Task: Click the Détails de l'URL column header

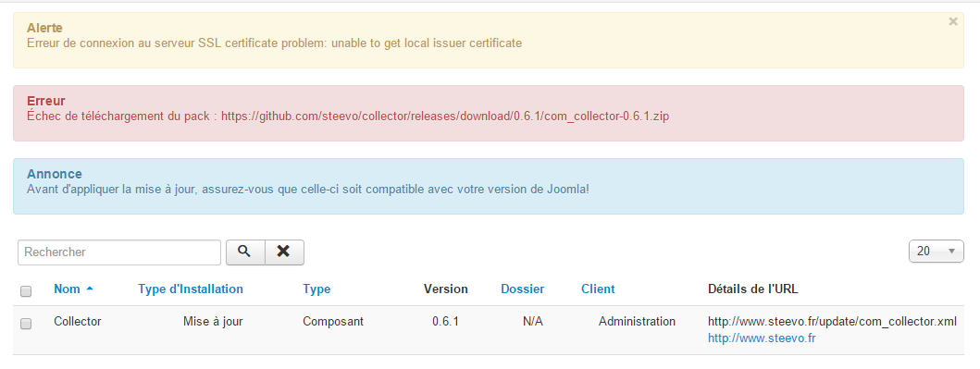Action: 753,289
